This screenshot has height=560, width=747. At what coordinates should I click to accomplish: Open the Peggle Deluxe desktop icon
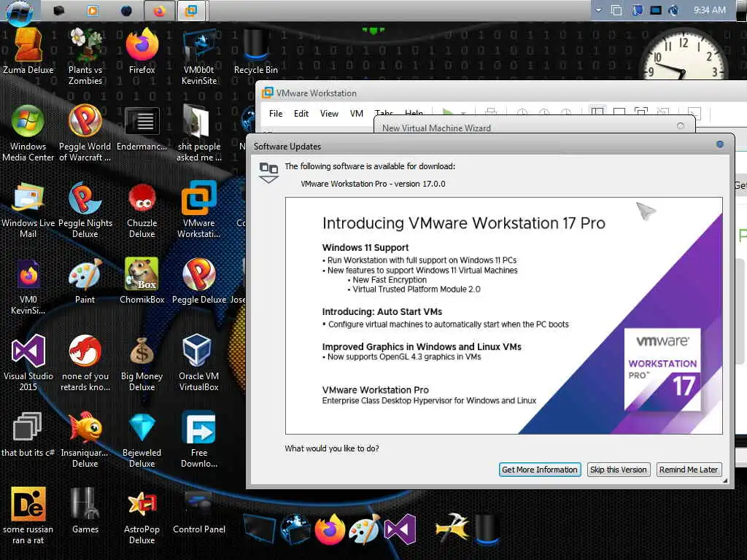(199, 281)
